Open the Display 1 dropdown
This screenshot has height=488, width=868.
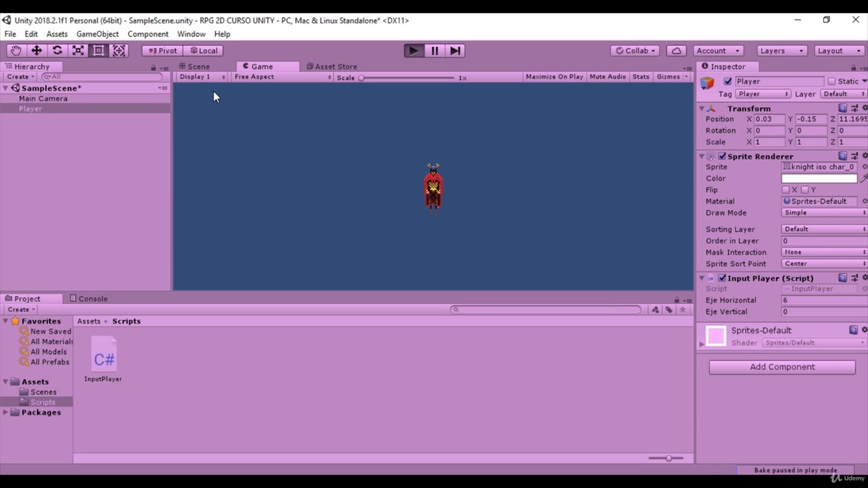202,77
